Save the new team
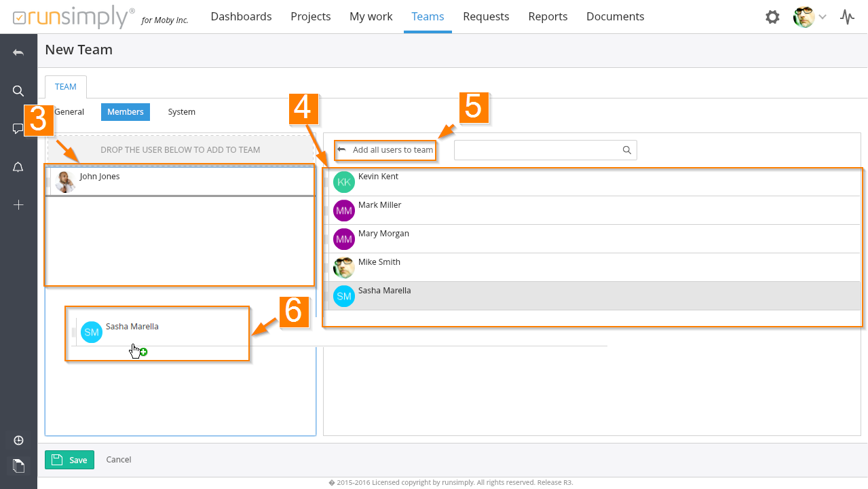 point(69,460)
